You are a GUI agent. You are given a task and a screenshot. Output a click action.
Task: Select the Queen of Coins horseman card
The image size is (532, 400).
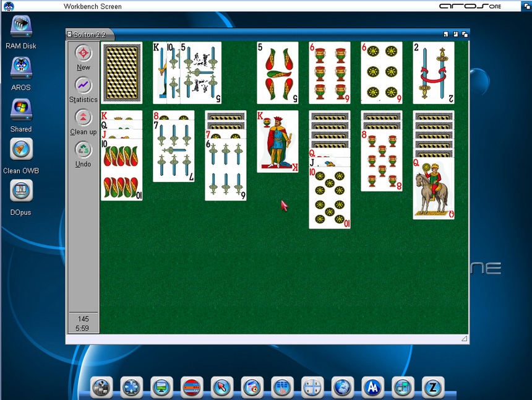click(434, 188)
